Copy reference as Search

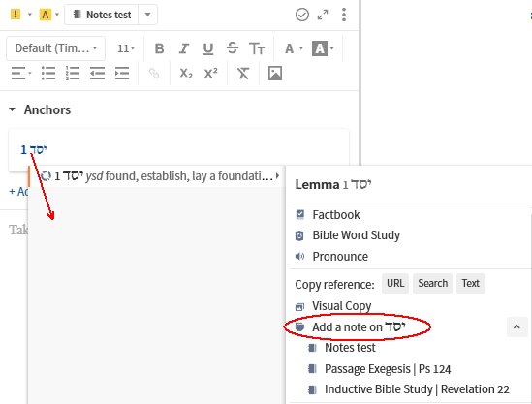[432, 283]
